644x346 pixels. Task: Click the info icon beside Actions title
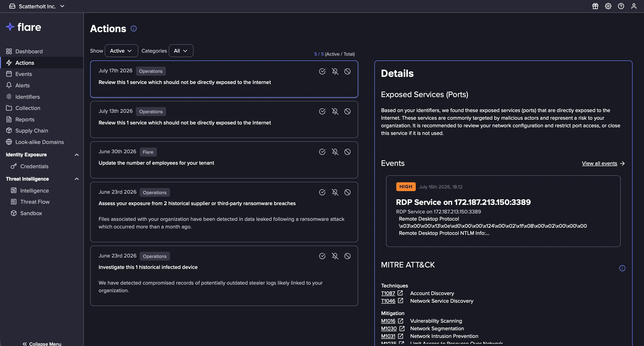click(134, 29)
